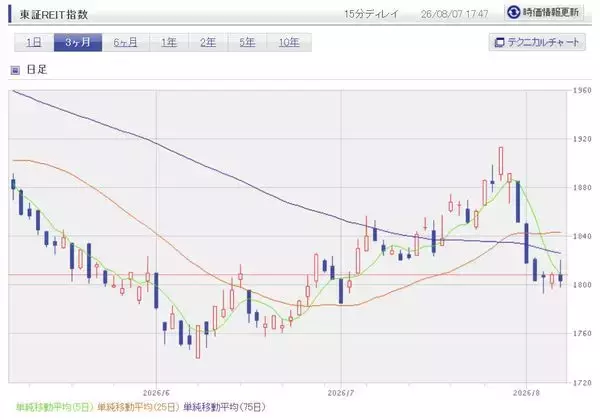Click the 15分ディレイ label
600x420 pixels.
(371, 14)
